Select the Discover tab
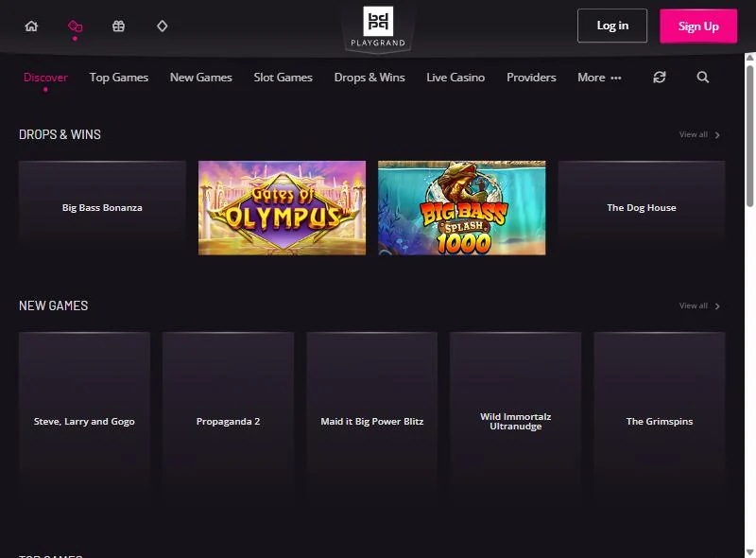The width and height of the screenshot is (756, 558). [x=45, y=78]
